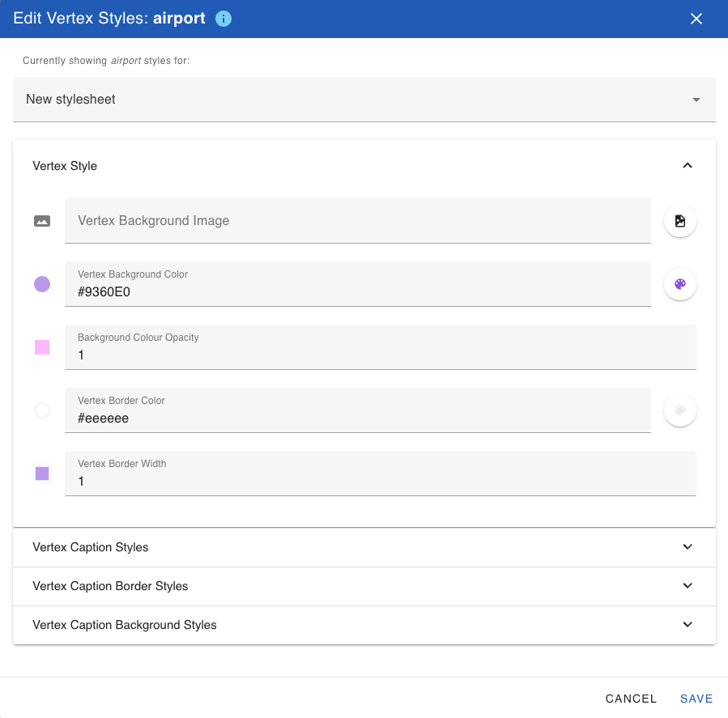
Task: Click the white circle beside Vertex Border Color
Action: pos(42,410)
